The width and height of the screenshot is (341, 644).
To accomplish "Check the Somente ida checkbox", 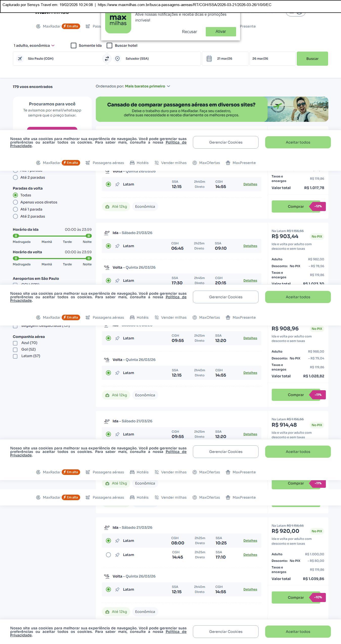I will pos(74,45).
